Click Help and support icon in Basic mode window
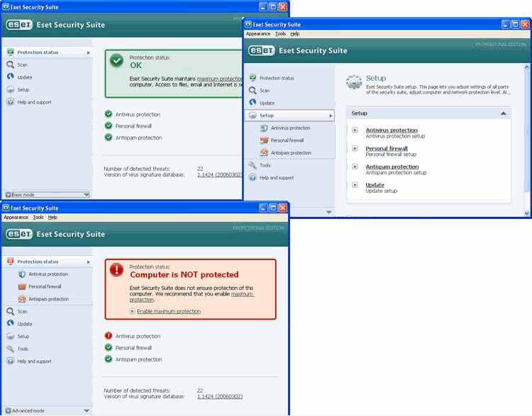532x416 pixels. coord(11,102)
